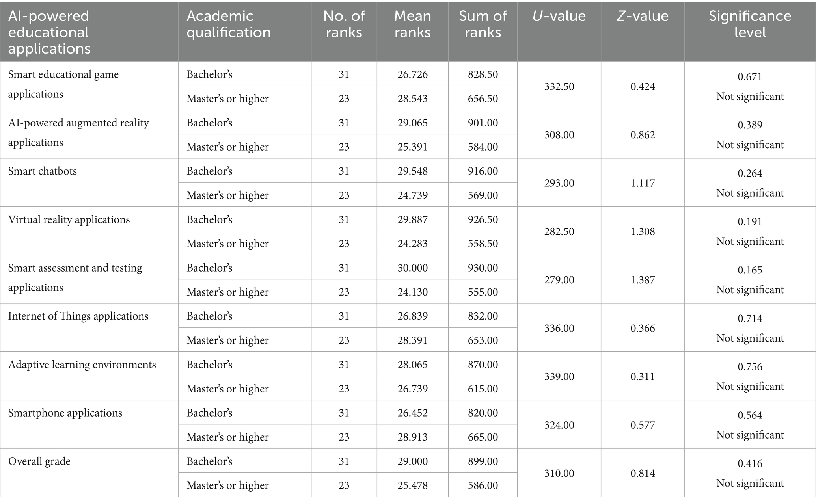Select the Significance level column header
The image size is (816, 504).
point(750,24)
